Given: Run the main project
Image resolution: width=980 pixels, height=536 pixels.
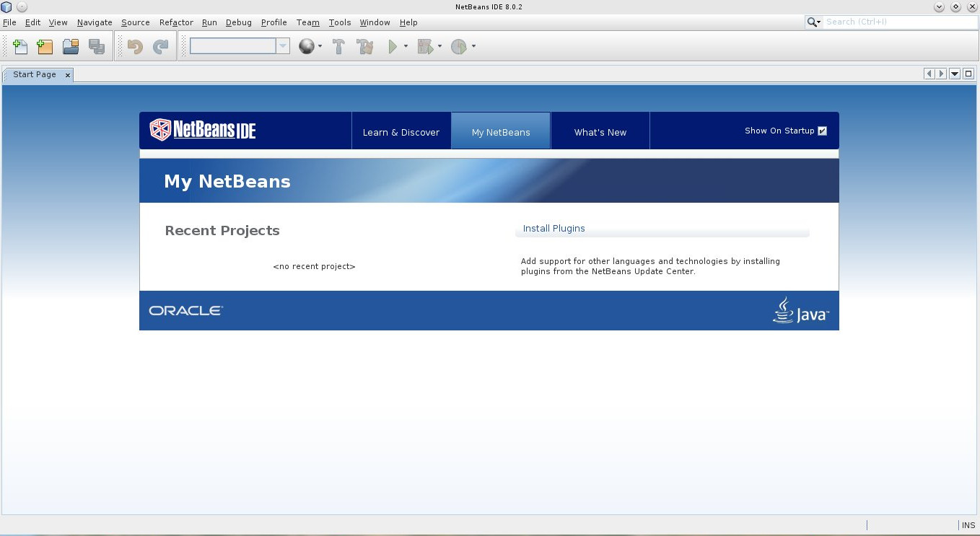Looking at the screenshot, I should 393,46.
